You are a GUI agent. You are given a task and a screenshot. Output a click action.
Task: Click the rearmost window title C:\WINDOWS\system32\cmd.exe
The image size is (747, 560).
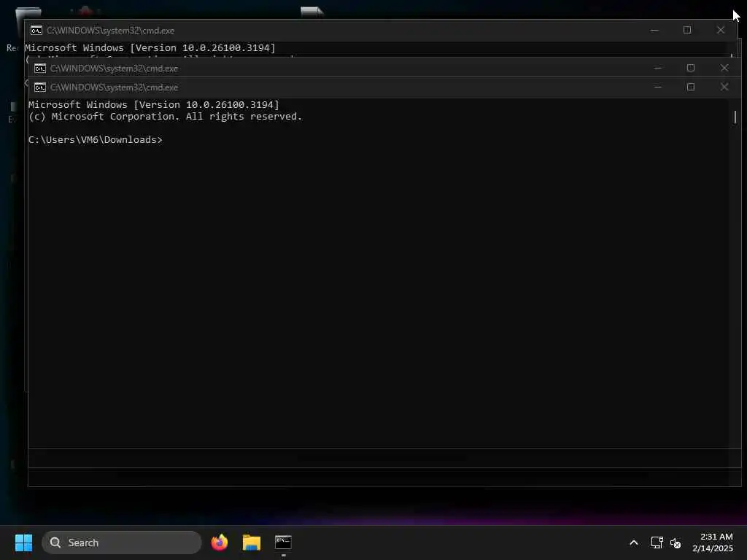(x=111, y=31)
